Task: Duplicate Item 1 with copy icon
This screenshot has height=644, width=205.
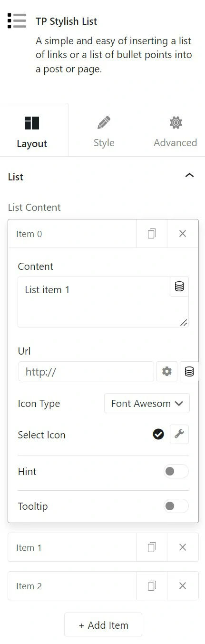Action: click(152, 547)
